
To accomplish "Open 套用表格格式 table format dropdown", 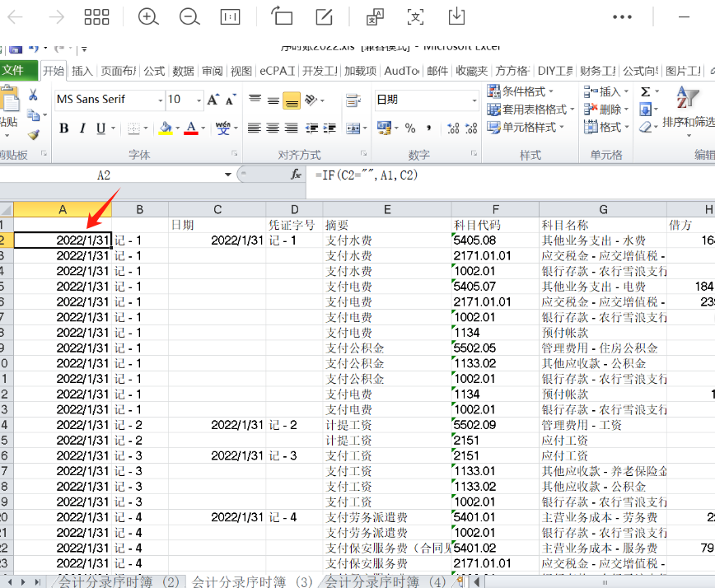I will [x=530, y=110].
